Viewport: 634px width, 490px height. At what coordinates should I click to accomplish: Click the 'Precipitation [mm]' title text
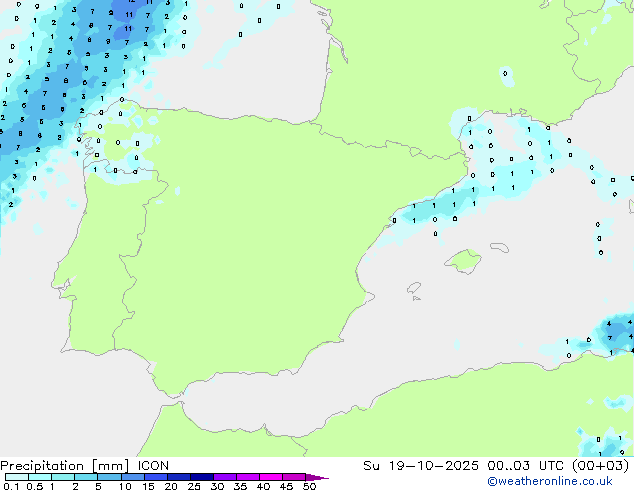point(65,466)
